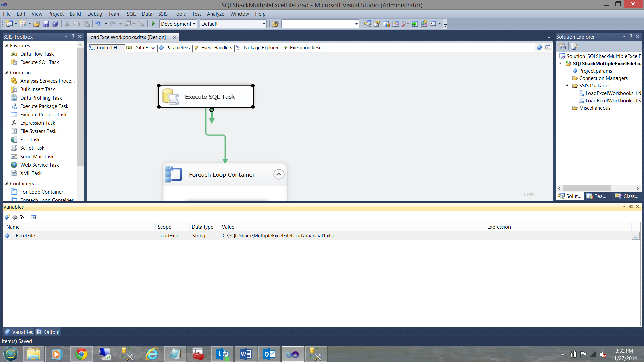Click the Delete Variable X icon

22,217
